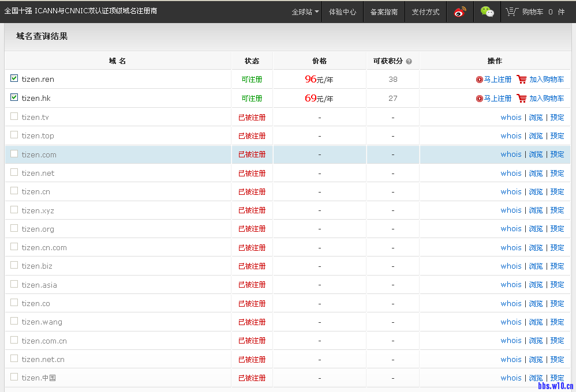Open the shopping cart icon in header
576x392 pixels.
511,12
